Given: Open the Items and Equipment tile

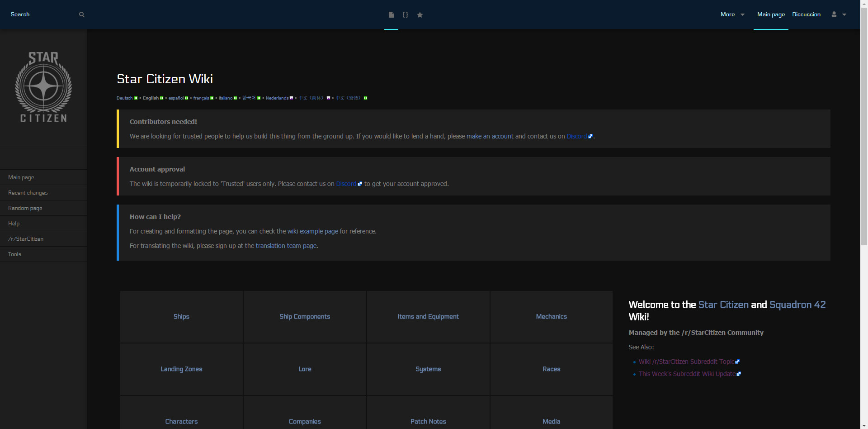Looking at the screenshot, I should pos(428,317).
